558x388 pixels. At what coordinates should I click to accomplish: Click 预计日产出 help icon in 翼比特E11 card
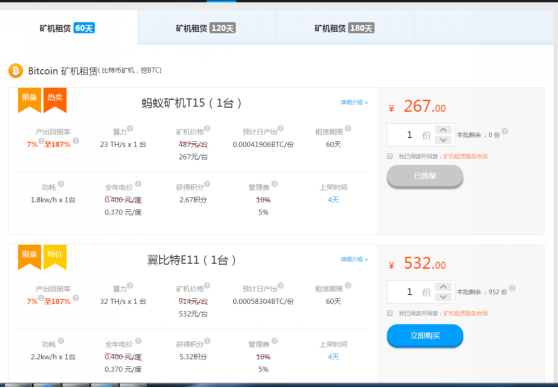(x=280, y=285)
